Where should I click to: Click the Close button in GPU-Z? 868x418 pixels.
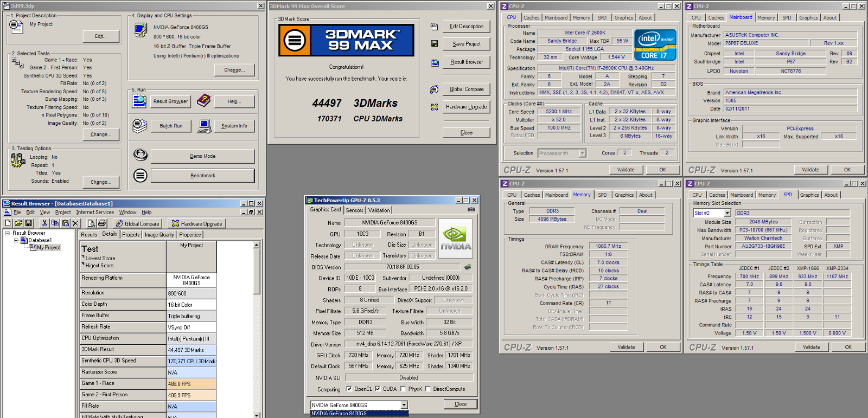pyautogui.click(x=461, y=404)
